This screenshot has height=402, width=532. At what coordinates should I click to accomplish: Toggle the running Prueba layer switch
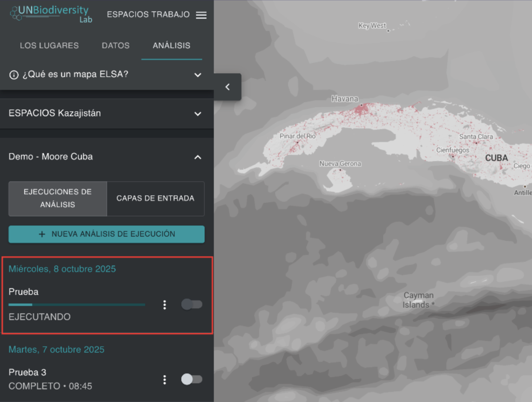tap(191, 304)
